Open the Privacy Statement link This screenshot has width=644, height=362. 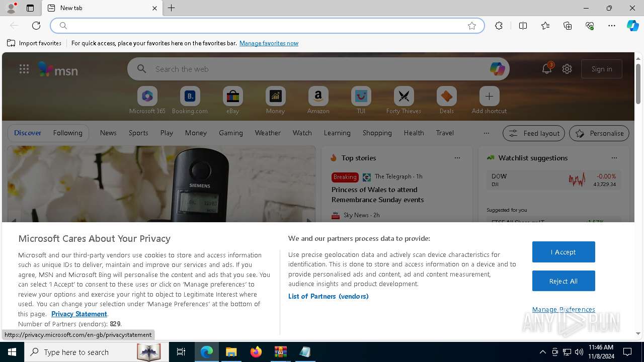(79, 314)
